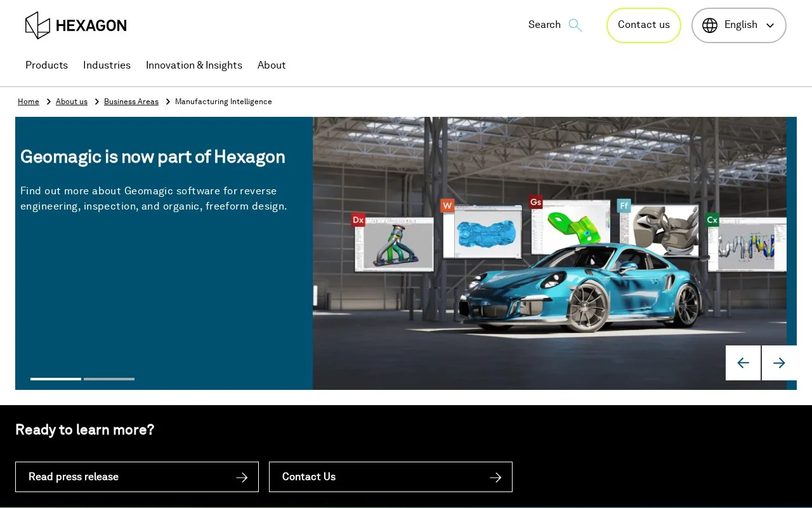Viewport: 812px width, 508px height.
Task: Open the About menu
Action: [272, 65]
